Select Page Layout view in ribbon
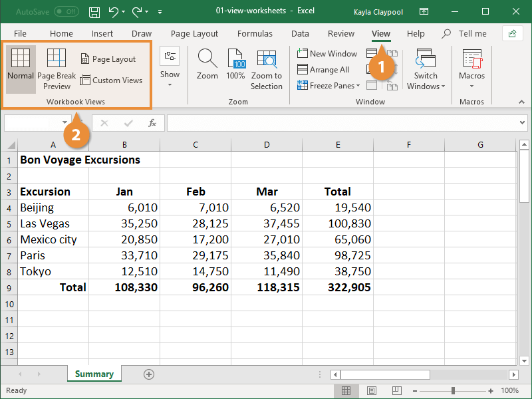This screenshot has height=399, width=532. (108, 59)
